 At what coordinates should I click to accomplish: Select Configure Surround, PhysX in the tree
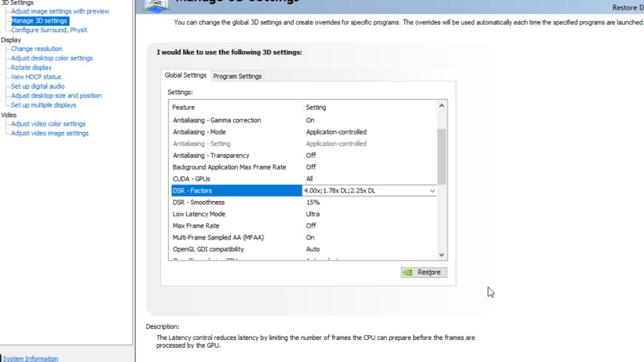(49, 30)
